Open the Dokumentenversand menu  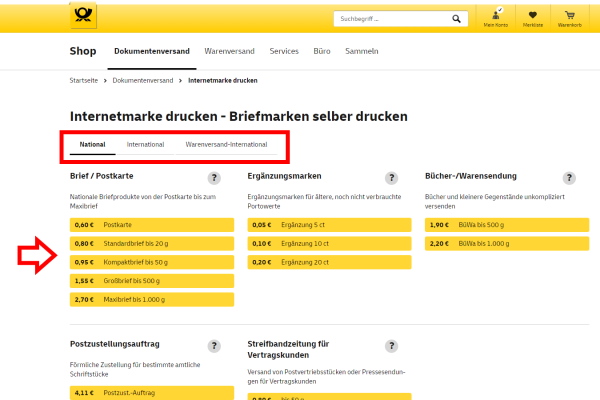point(152,51)
